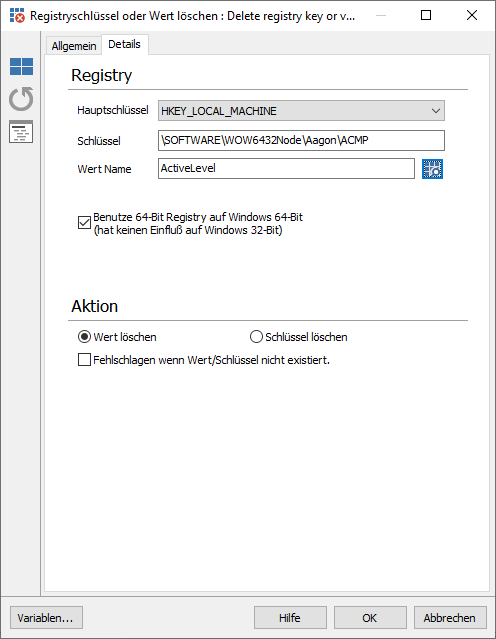
Task: Select the Schlüssel löschen radio option
Action: coord(256,337)
